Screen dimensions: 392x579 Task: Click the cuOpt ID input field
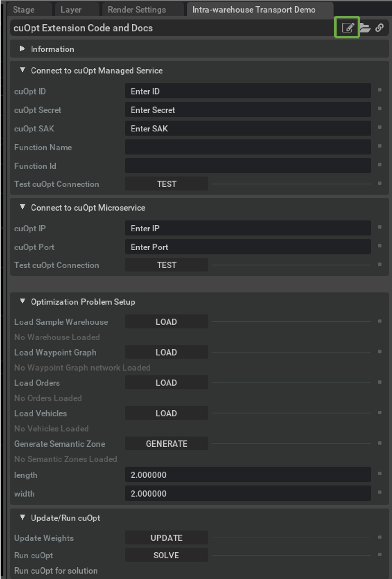click(x=248, y=91)
